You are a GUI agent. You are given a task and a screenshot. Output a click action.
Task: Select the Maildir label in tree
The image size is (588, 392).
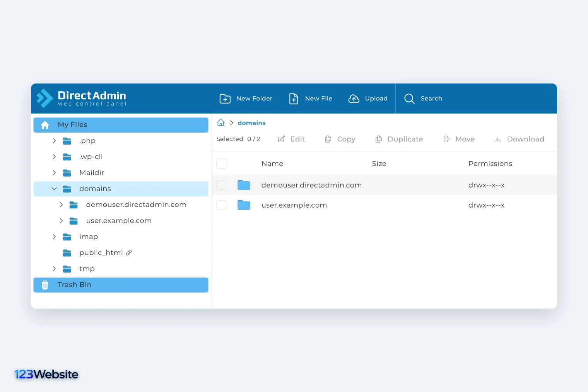click(x=92, y=173)
